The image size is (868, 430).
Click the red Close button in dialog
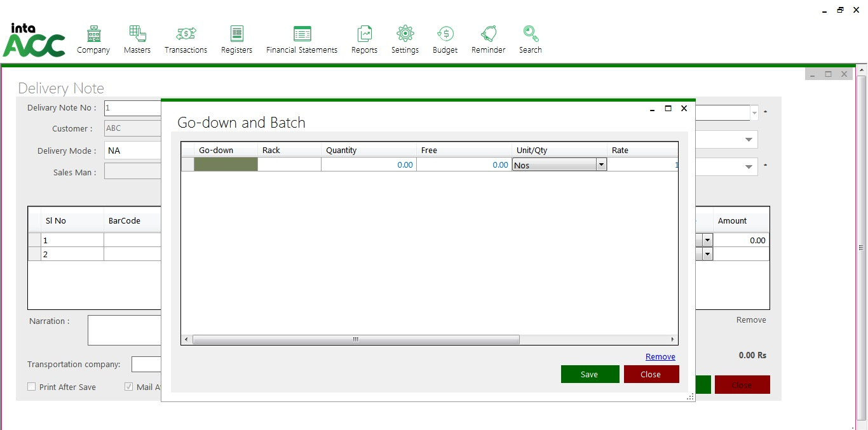(x=651, y=374)
